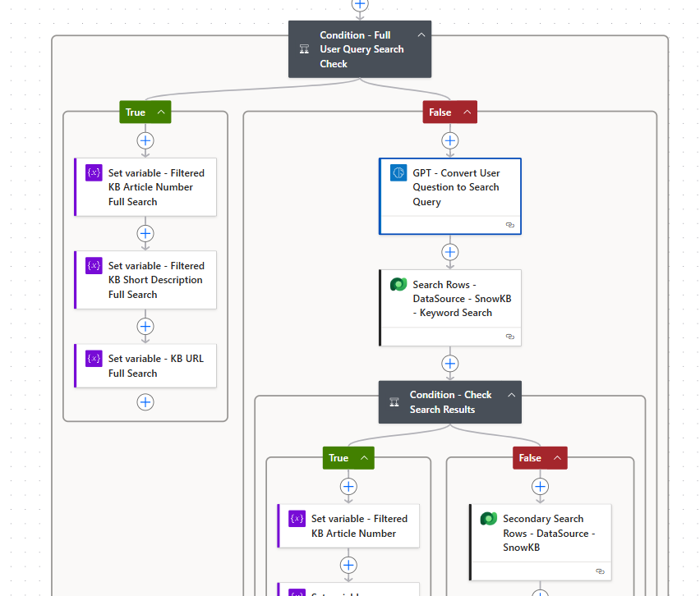Click Dataverse icon on Search Rows Keyword Search card
The height and width of the screenshot is (596, 700).
tap(398, 284)
